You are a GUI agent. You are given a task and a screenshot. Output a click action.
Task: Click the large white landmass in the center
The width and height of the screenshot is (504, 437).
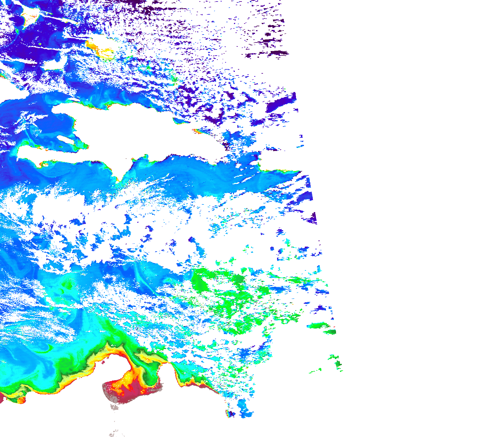128,128
